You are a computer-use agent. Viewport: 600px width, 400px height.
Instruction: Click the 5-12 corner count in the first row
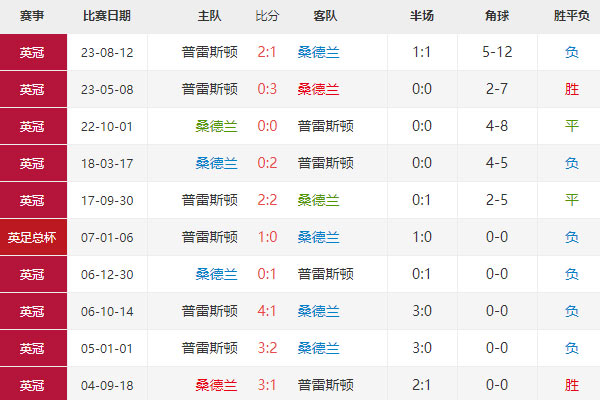(x=496, y=52)
